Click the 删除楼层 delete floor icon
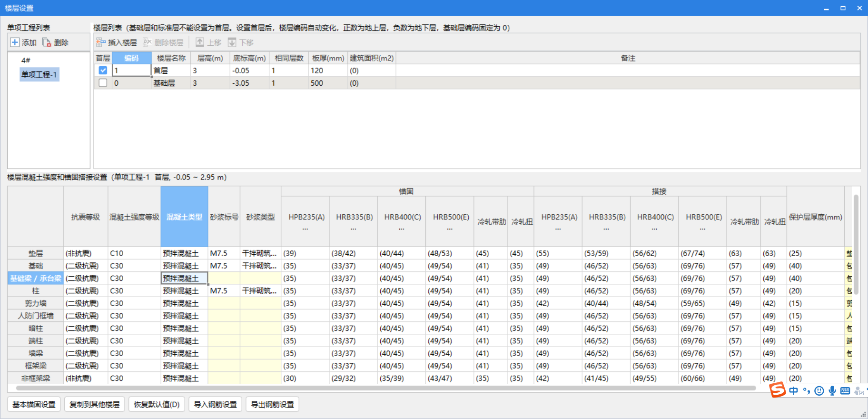Viewport: 868px width, 419px height. 148,42
